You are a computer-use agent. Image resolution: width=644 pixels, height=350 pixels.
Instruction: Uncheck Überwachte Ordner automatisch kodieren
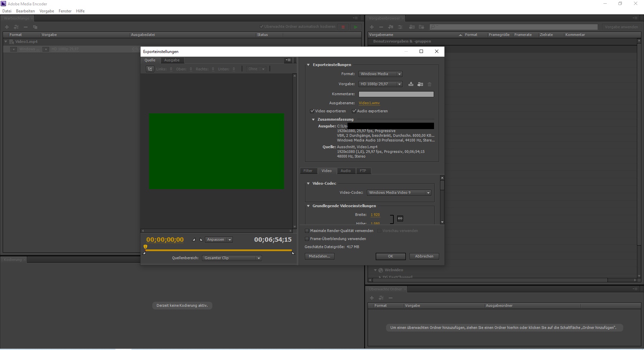point(262,26)
